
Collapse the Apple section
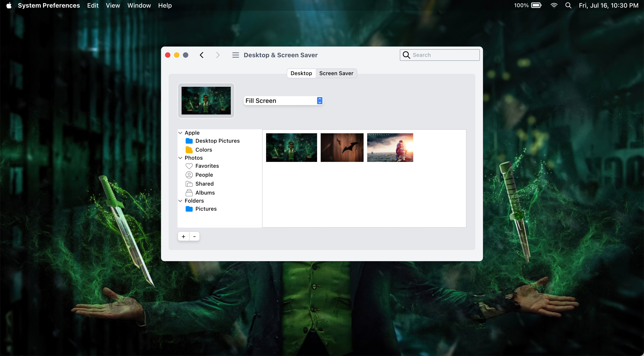180,133
